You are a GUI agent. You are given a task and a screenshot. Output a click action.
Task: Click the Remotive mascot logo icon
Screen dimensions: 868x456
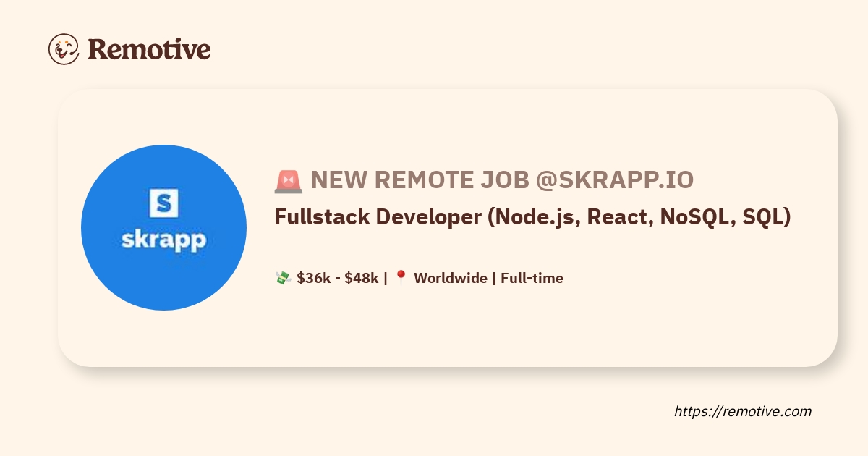tap(64, 49)
